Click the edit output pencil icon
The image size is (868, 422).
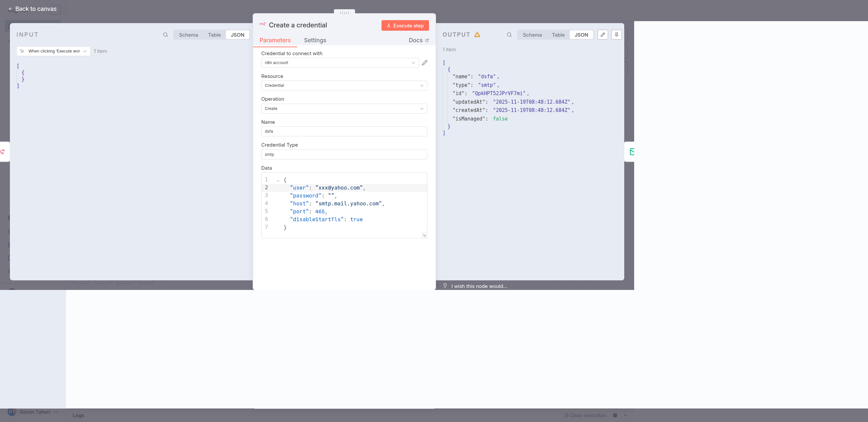(x=602, y=35)
